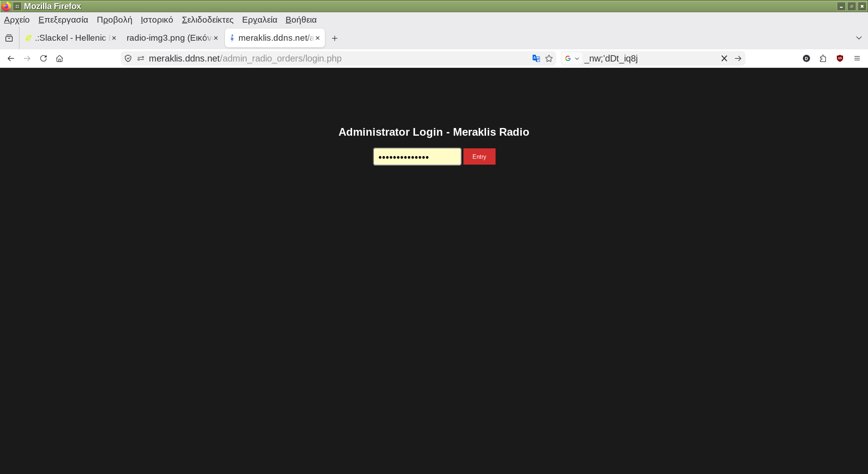Click the uBlock Origin shield icon

(x=840, y=58)
